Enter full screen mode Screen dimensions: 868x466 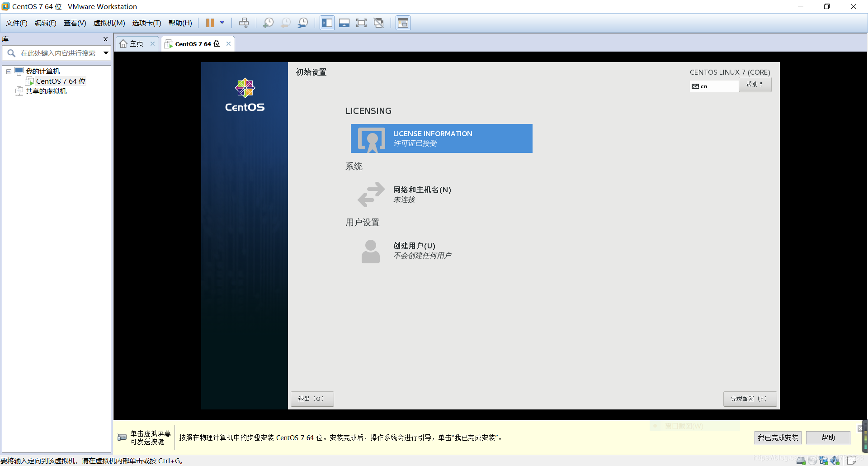361,23
